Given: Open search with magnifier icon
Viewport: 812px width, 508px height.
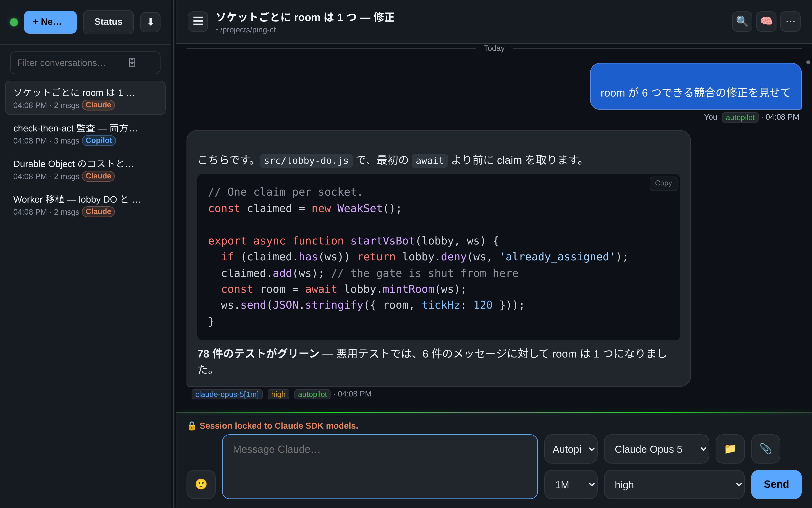Looking at the screenshot, I should coord(742,22).
